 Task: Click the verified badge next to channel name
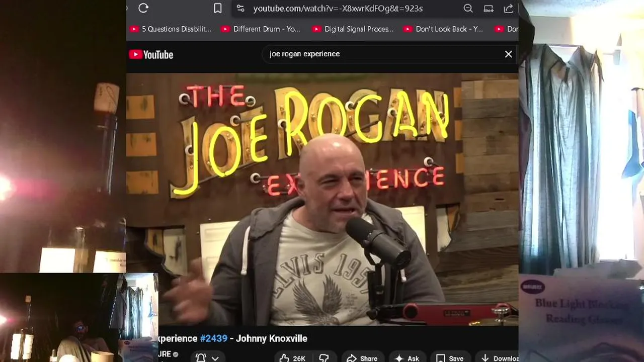176,354
